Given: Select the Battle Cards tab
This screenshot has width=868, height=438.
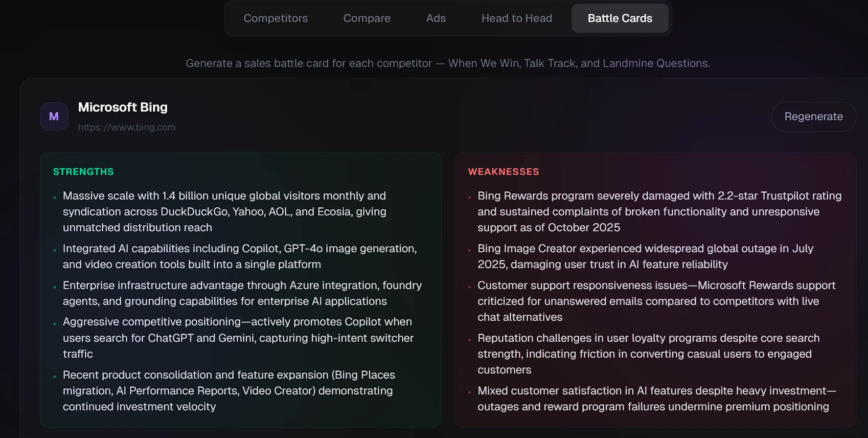Looking at the screenshot, I should (x=620, y=18).
